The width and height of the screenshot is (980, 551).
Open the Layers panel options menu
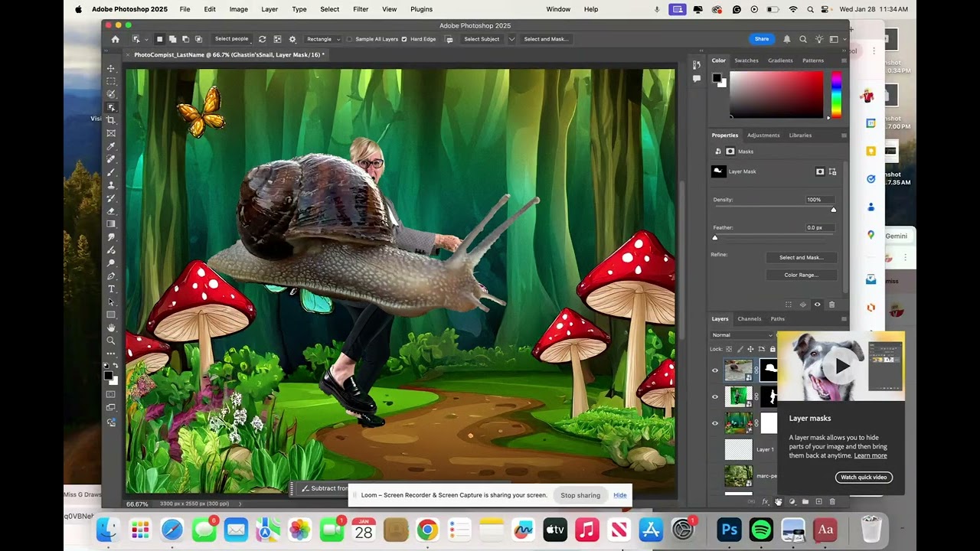844,319
